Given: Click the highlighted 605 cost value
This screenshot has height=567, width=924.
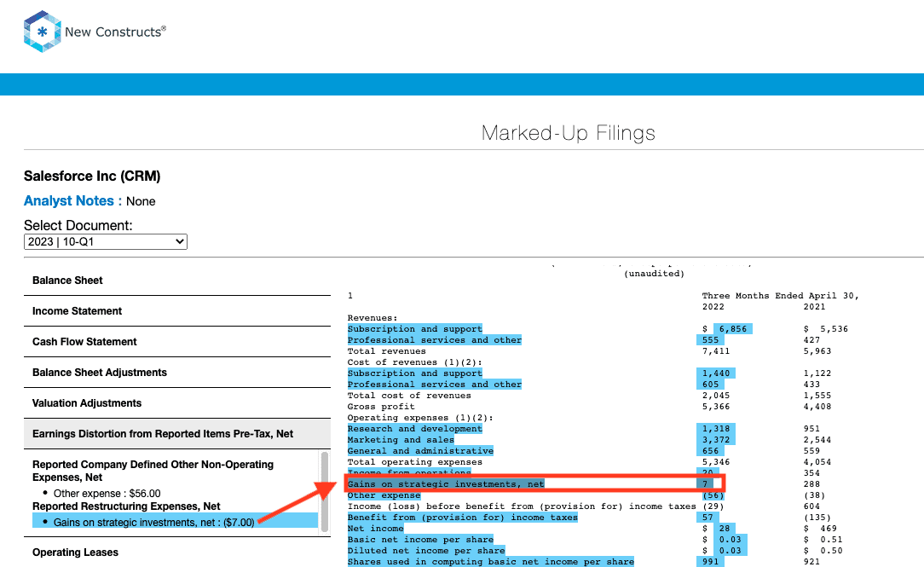Looking at the screenshot, I should (x=710, y=385).
